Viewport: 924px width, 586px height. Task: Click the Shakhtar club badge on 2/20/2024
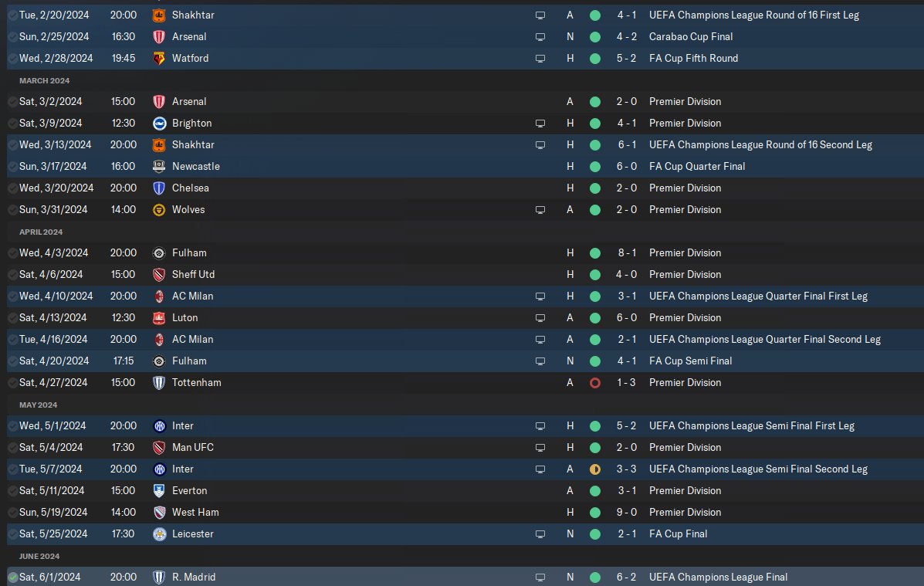point(159,15)
